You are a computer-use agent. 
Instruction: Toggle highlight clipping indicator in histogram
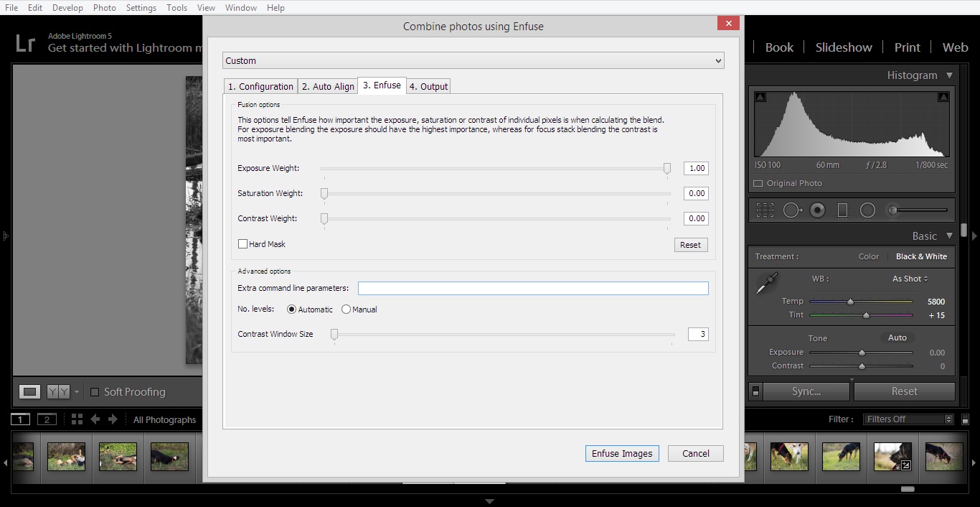coord(944,97)
